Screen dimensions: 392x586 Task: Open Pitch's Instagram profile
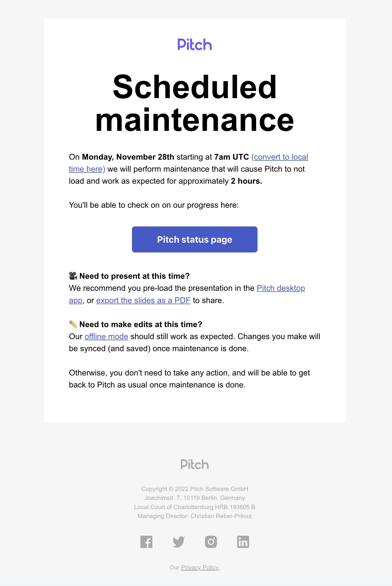pos(211,542)
